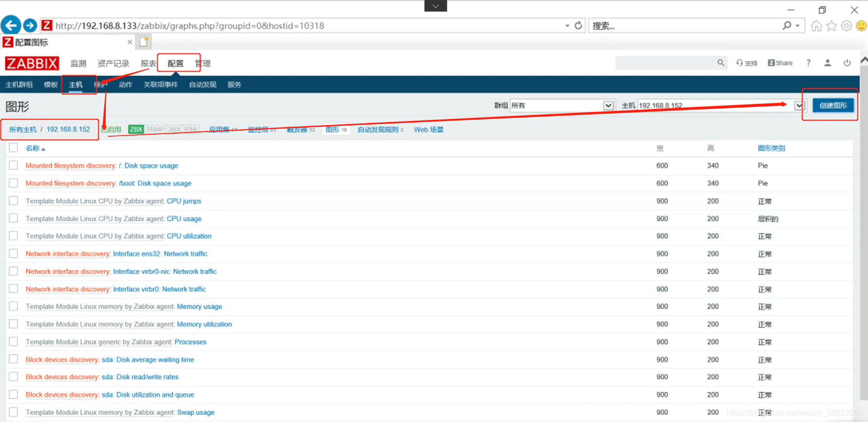868x422 pixels.
Task: Open the browser home icon
Action: point(816,26)
